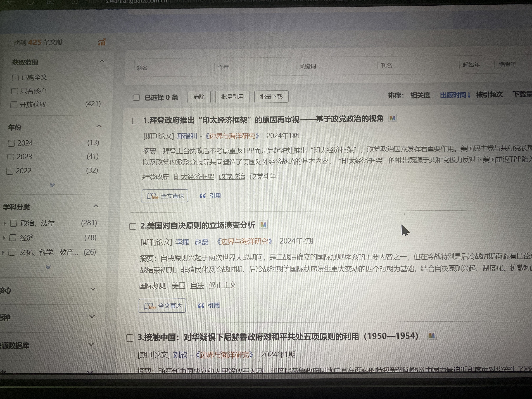Check the 只看核心 filter checkbox
This screenshot has width=532, height=399.
tap(15, 91)
